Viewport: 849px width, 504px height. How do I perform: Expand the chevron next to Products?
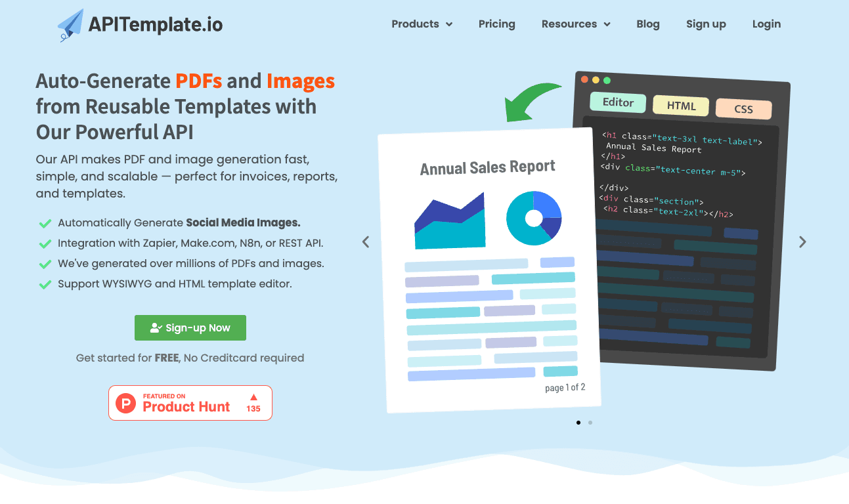450,24
